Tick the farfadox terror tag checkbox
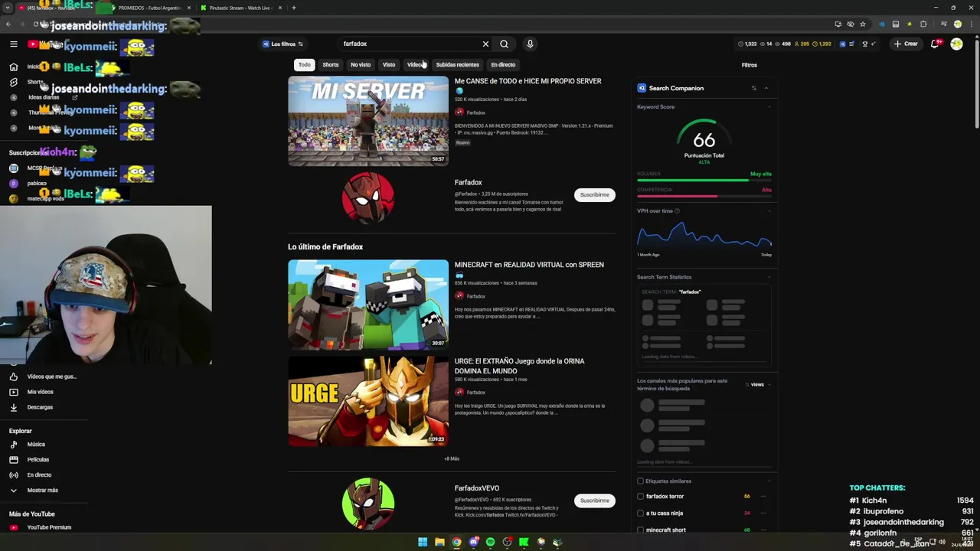 [x=641, y=497]
